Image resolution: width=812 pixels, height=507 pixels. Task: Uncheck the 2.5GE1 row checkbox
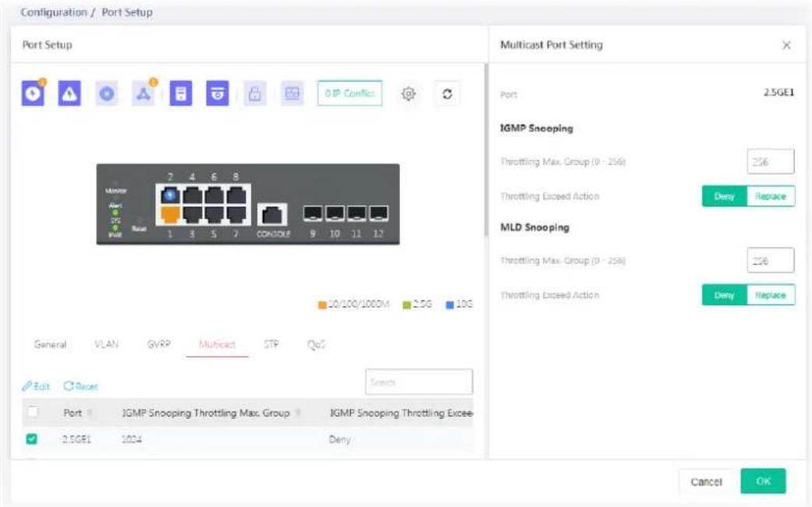click(32, 438)
